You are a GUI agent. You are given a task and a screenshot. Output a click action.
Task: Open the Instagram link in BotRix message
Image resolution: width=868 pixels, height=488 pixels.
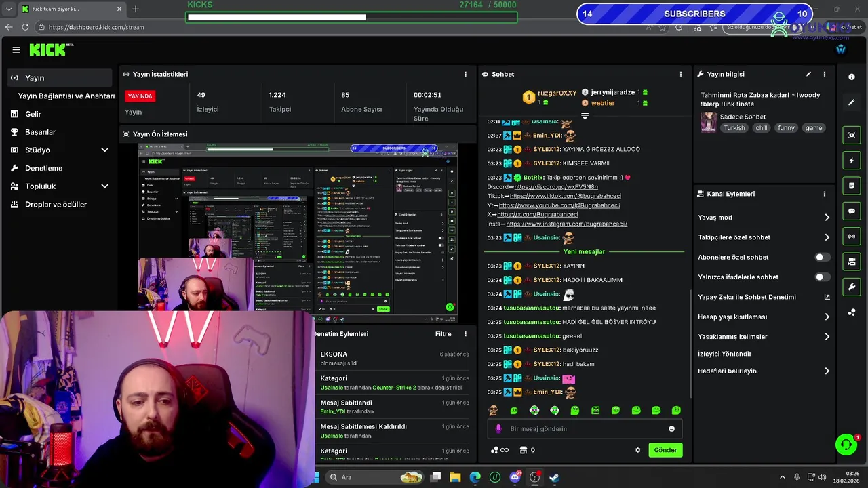pos(566,224)
